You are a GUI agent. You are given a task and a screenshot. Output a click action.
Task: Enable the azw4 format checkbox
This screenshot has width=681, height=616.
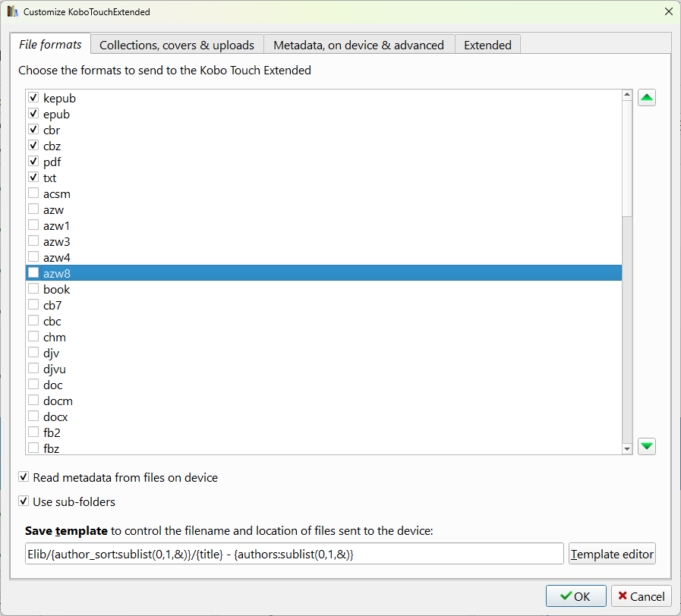[33, 257]
